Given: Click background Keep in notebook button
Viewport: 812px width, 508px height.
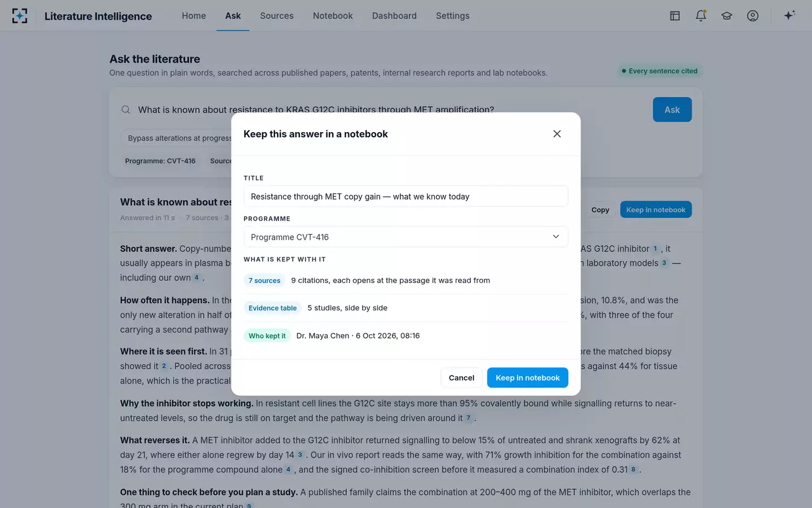Looking at the screenshot, I should [656, 210].
